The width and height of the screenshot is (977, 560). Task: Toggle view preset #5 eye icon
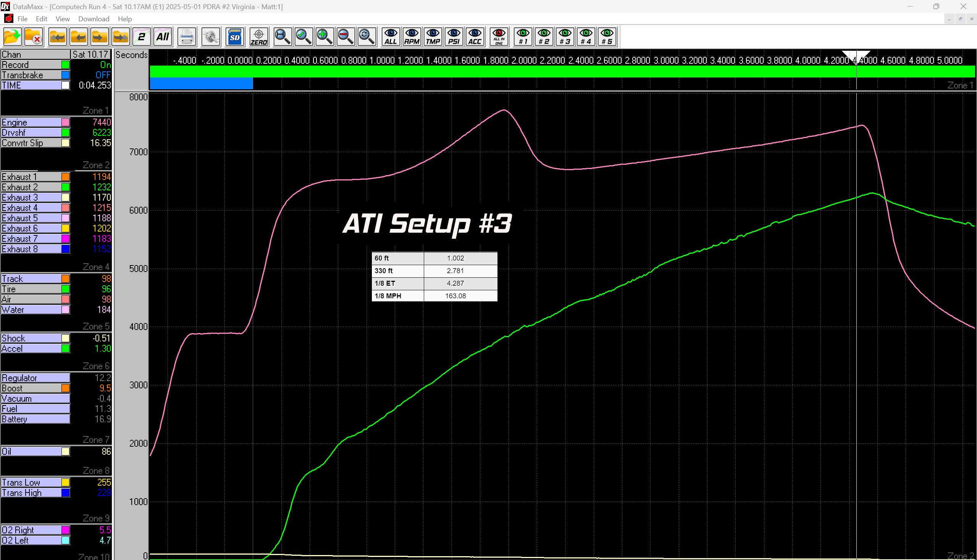tap(607, 37)
